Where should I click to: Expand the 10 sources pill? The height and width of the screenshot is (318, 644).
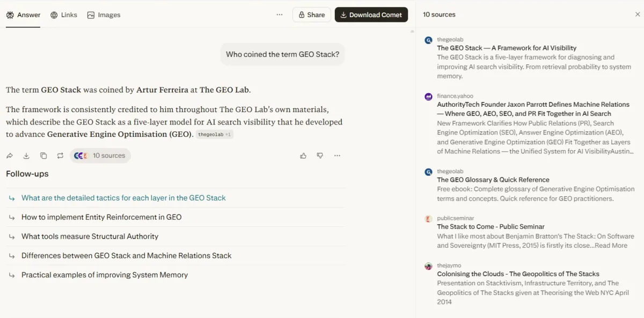(x=100, y=156)
